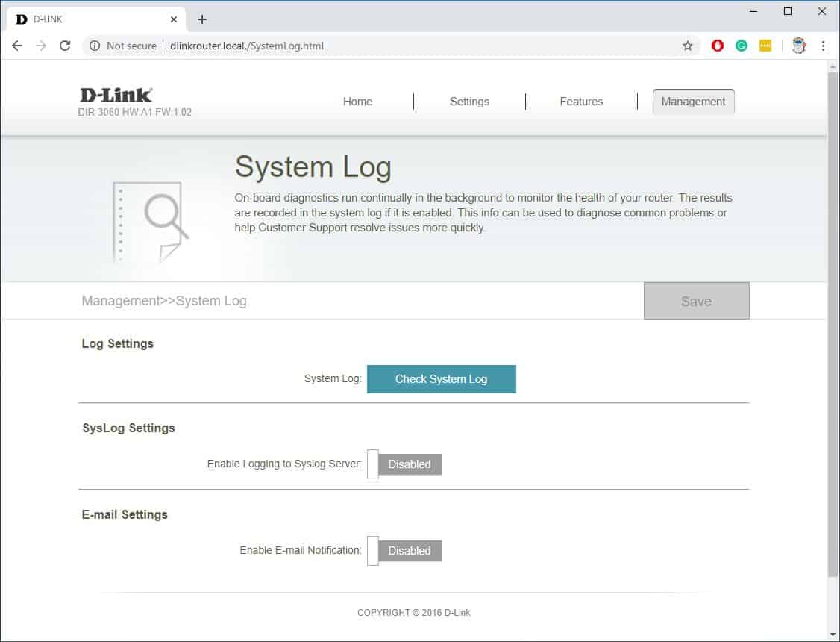Open Chrome three-dot menu
The image size is (840, 642).
pyautogui.click(x=823, y=46)
